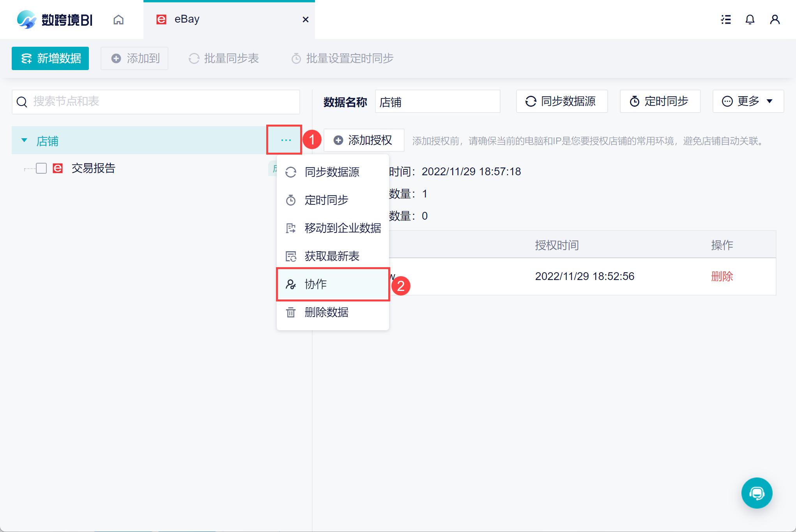The width and height of the screenshot is (796, 532).
Task: Check the 交易报告 checkbox
Action: click(x=41, y=168)
